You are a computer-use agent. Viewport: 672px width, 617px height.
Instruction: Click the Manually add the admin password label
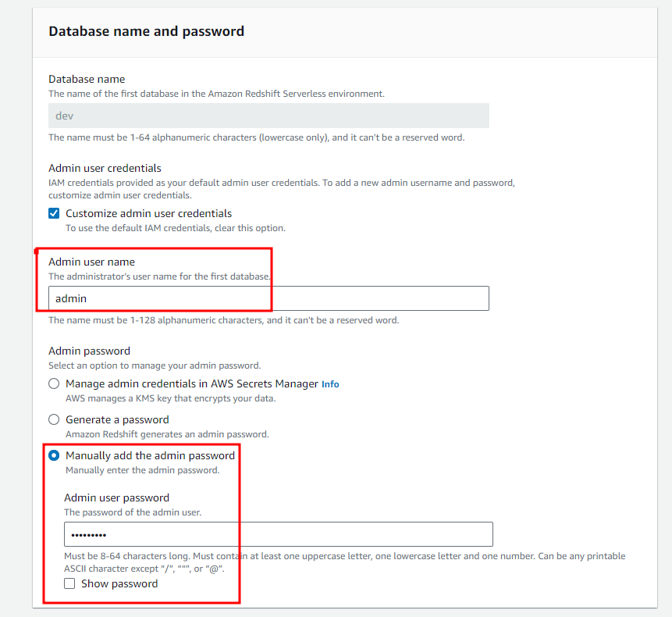[150, 456]
